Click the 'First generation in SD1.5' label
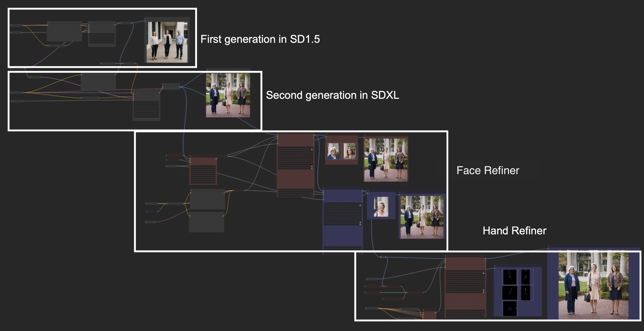Screen dimensions: 644x331 260,39
